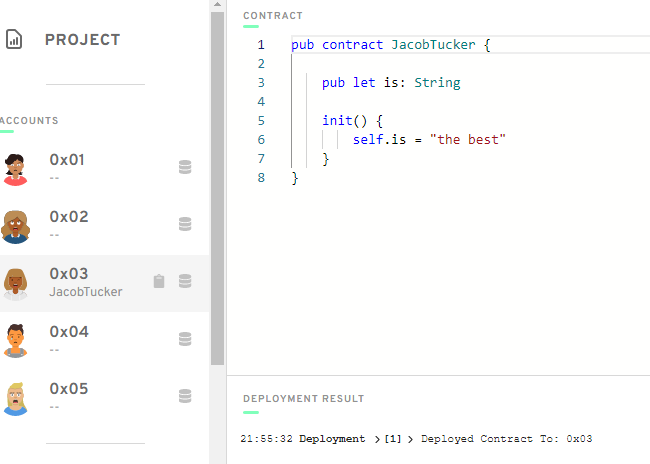Image resolution: width=650 pixels, height=464 pixels.
Task: Click the Project document chart icon
Action: click(14, 40)
